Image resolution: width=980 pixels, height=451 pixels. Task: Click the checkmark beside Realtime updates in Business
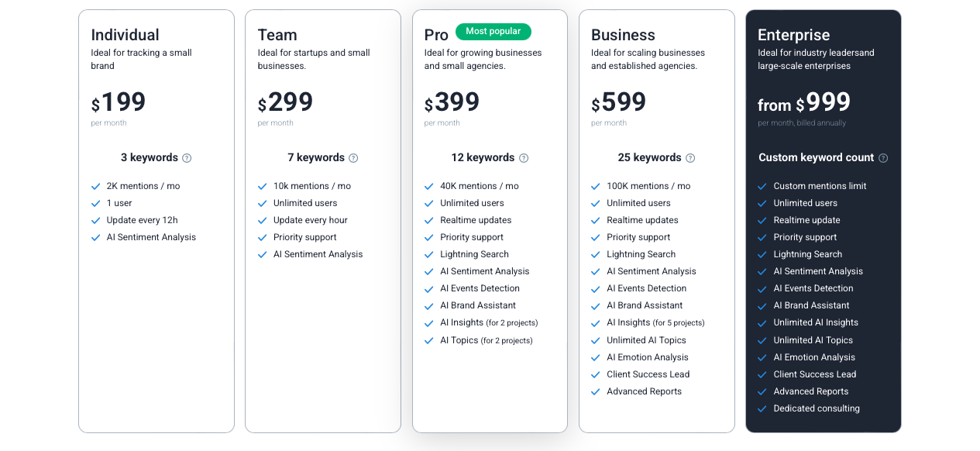click(596, 220)
